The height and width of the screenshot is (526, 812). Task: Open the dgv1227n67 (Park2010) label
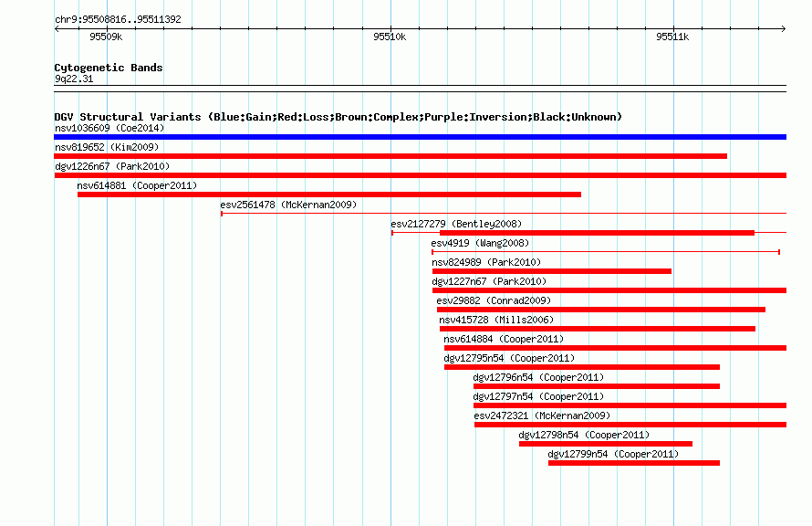pos(489,281)
